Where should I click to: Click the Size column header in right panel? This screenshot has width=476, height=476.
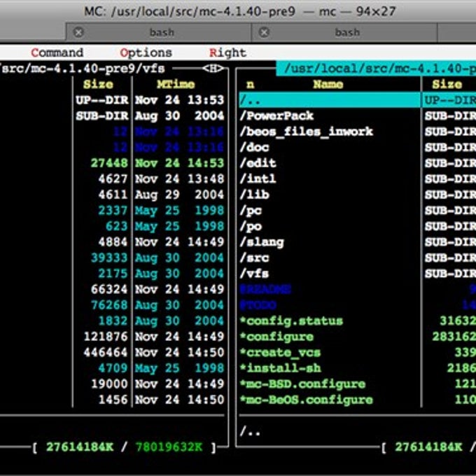(x=447, y=84)
